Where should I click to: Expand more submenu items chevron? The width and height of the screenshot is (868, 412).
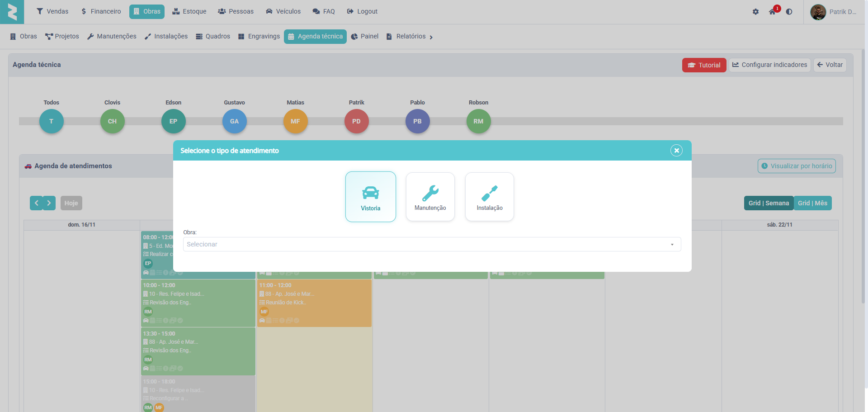(x=431, y=37)
